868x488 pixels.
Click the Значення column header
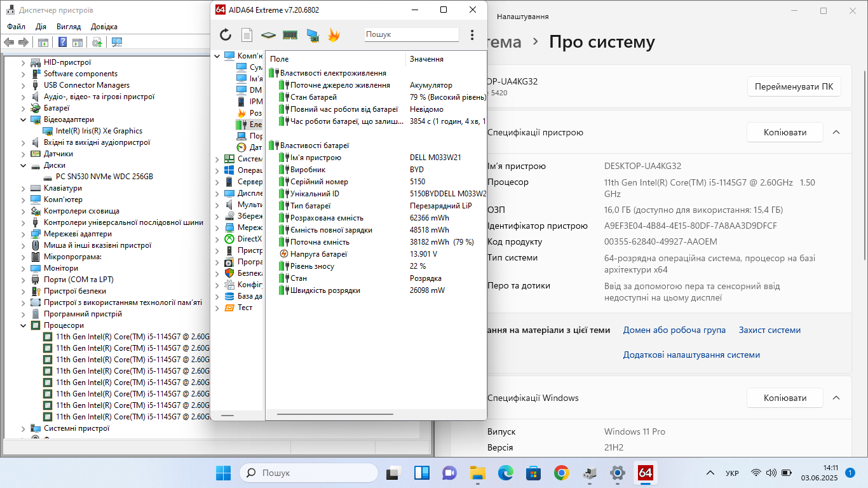coord(446,59)
